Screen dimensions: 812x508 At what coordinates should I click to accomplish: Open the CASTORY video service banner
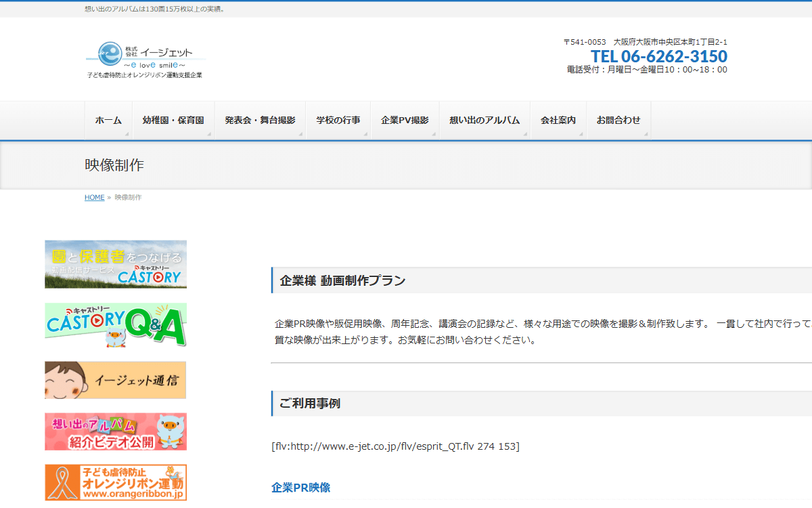point(116,264)
